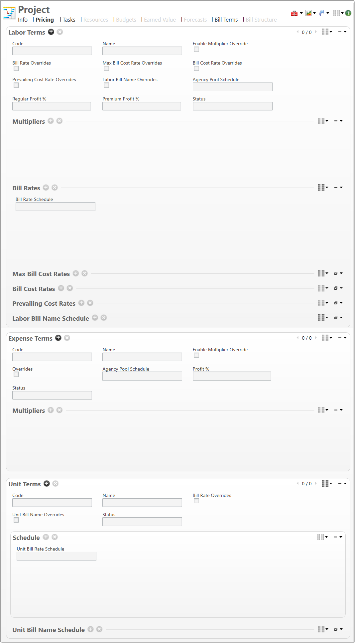Expand the Labor Bill Name Schedule section
The image size is (356, 644).
pos(336,318)
